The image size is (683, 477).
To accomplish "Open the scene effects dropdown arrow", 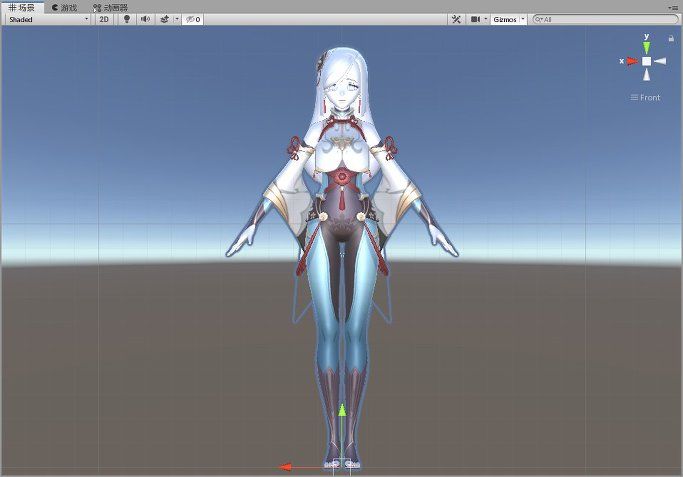I will pyautogui.click(x=176, y=19).
